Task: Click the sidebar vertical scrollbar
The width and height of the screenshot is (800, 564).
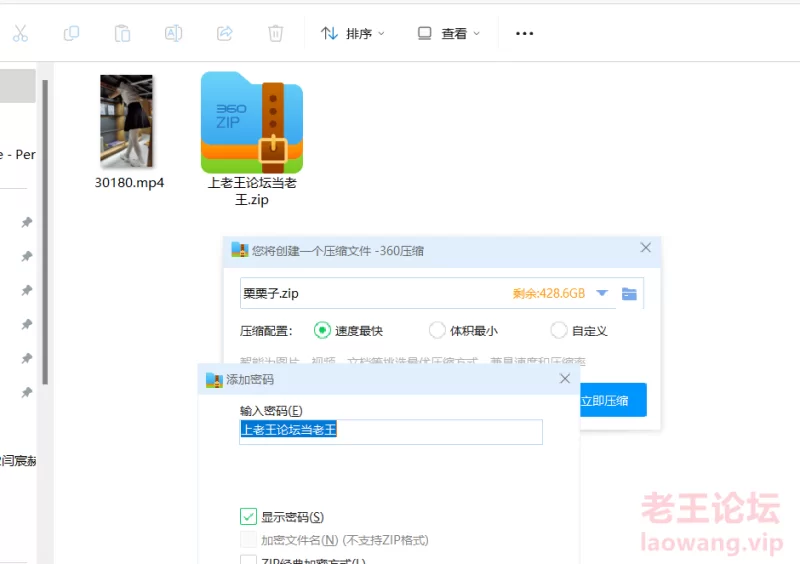Action: 45,232
